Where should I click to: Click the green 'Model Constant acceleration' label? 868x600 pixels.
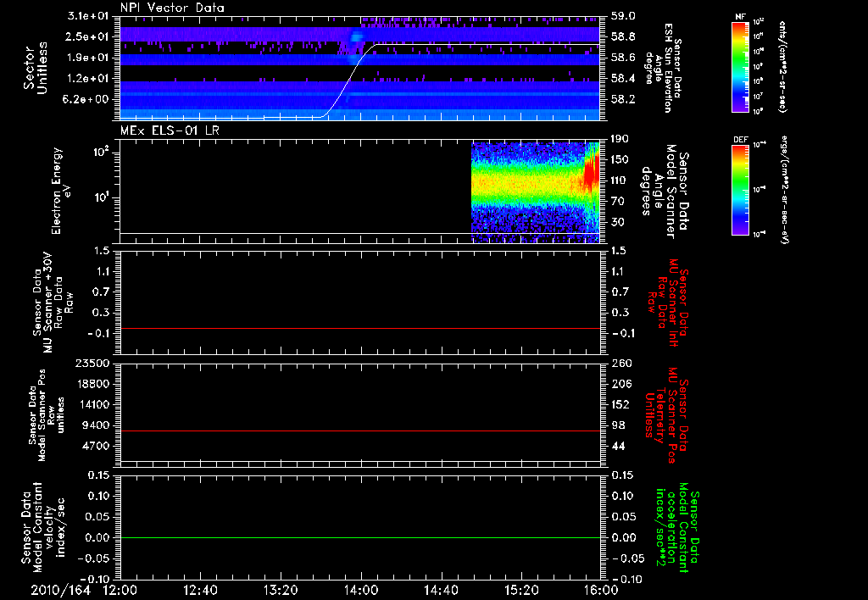coord(678,529)
